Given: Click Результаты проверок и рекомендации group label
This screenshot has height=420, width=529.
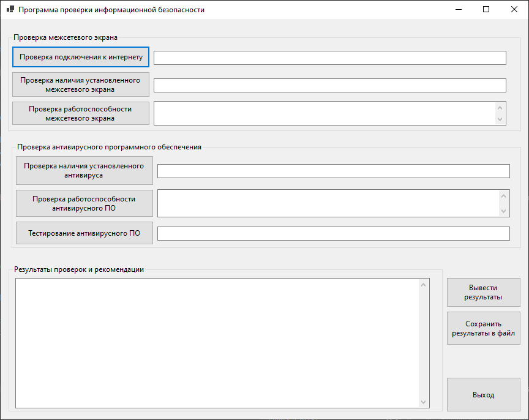Looking at the screenshot, I should (79, 269).
